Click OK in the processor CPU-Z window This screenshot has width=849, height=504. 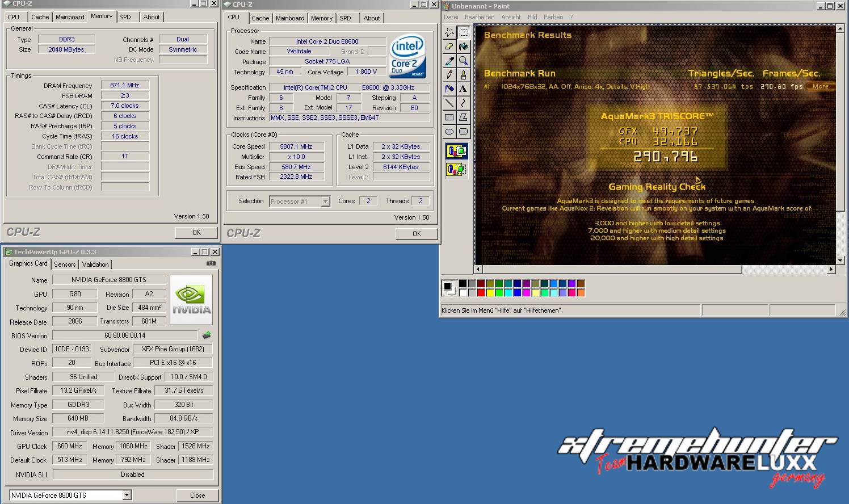pos(417,234)
